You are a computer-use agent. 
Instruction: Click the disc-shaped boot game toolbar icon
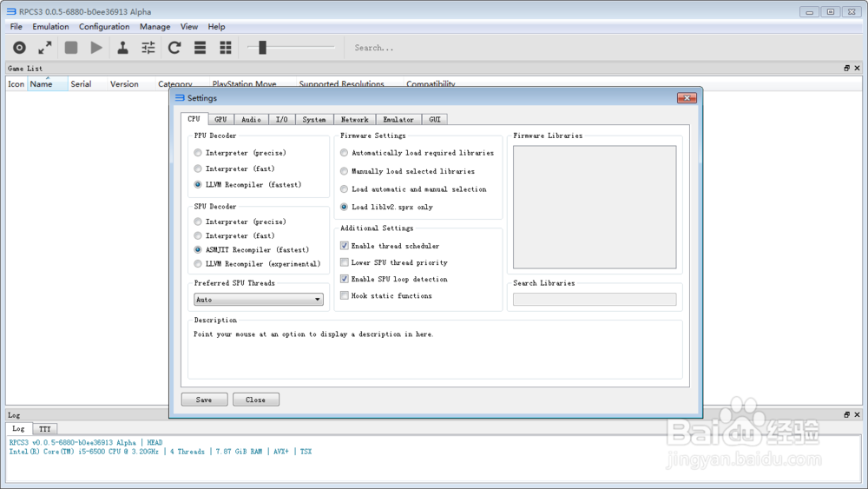tap(19, 48)
